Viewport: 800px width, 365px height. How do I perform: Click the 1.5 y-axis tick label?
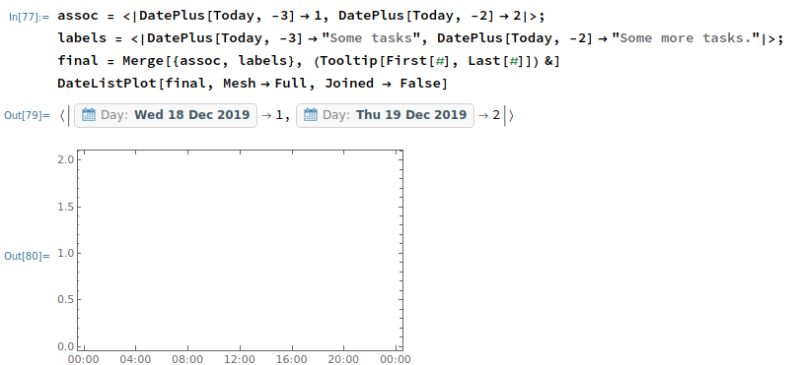[66, 207]
